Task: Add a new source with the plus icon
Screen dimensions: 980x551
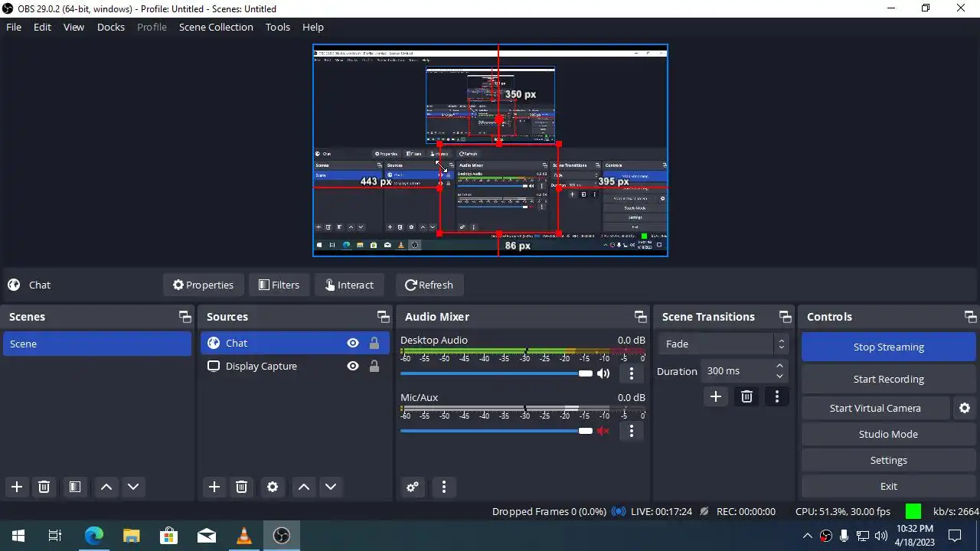Action: 214,487
